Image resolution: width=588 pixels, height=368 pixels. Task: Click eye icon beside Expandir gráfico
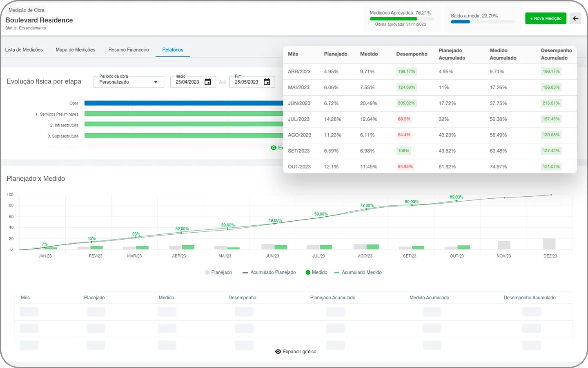[278, 352]
